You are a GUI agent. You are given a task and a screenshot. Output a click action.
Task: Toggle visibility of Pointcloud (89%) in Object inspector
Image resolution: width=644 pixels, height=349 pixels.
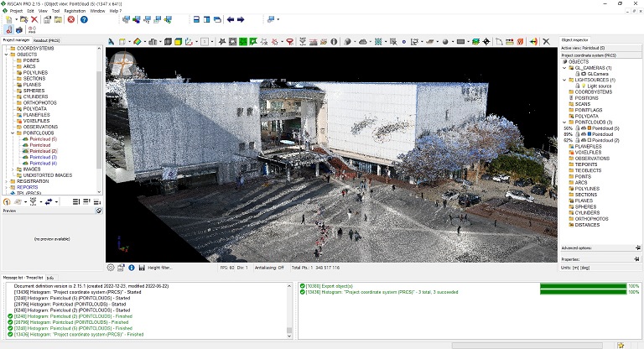584,134
